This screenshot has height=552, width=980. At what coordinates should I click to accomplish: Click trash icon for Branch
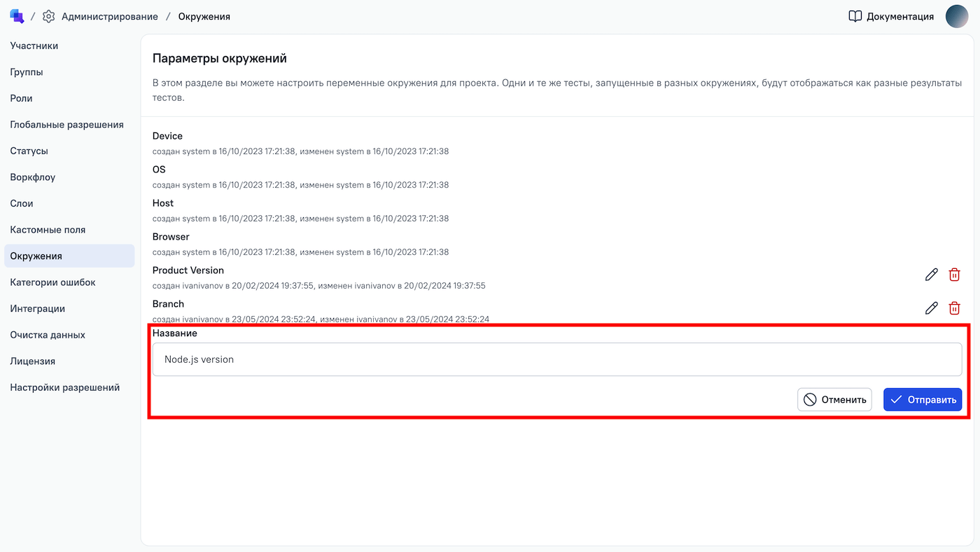pyautogui.click(x=954, y=308)
